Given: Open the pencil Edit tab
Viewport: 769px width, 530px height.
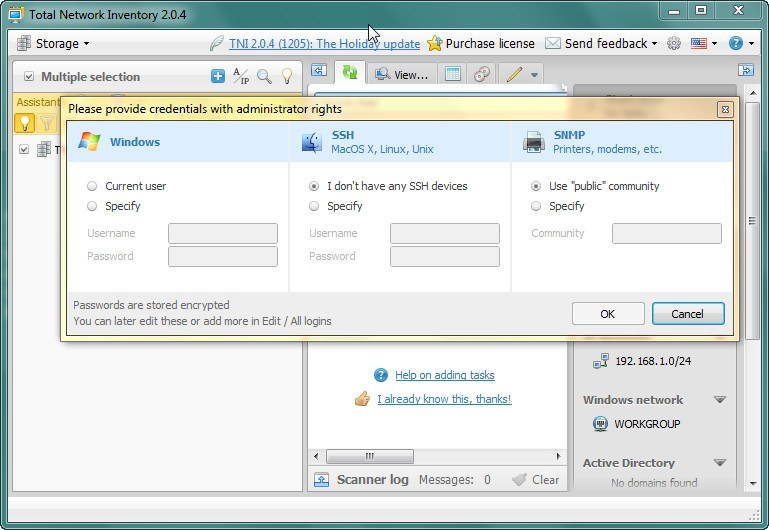Looking at the screenshot, I should click(514, 75).
